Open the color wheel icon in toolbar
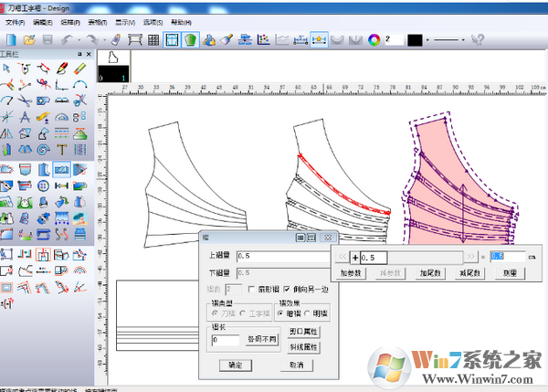This screenshot has height=392, width=548. tap(373, 40)
